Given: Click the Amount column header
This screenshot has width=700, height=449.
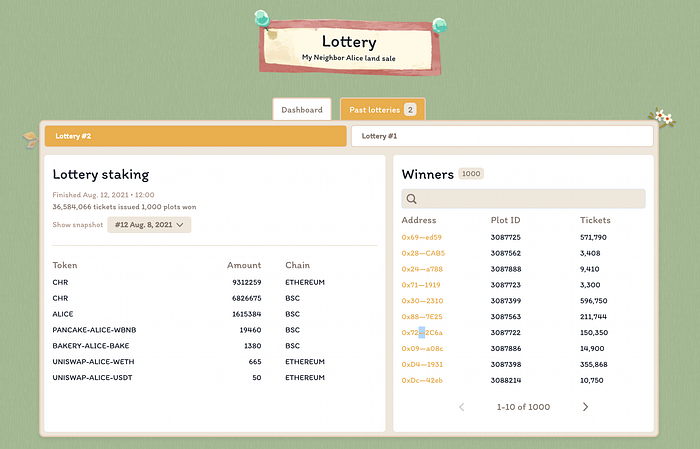Looking at the screenshot, I should pos(244,265).
